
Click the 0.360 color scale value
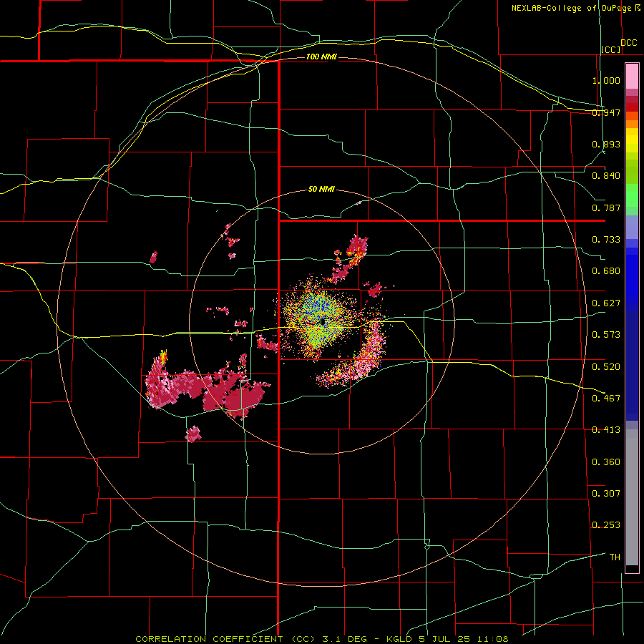click(x=606, y=462)
